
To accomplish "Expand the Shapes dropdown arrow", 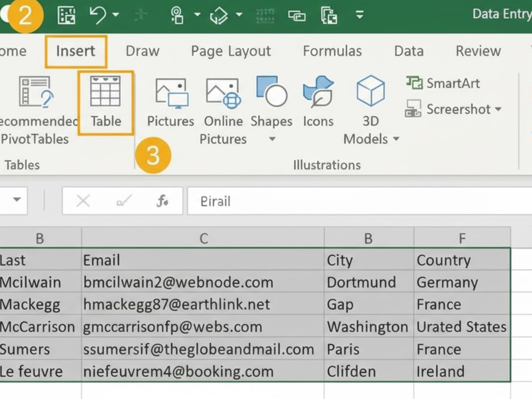I will (x=272, y=139).
